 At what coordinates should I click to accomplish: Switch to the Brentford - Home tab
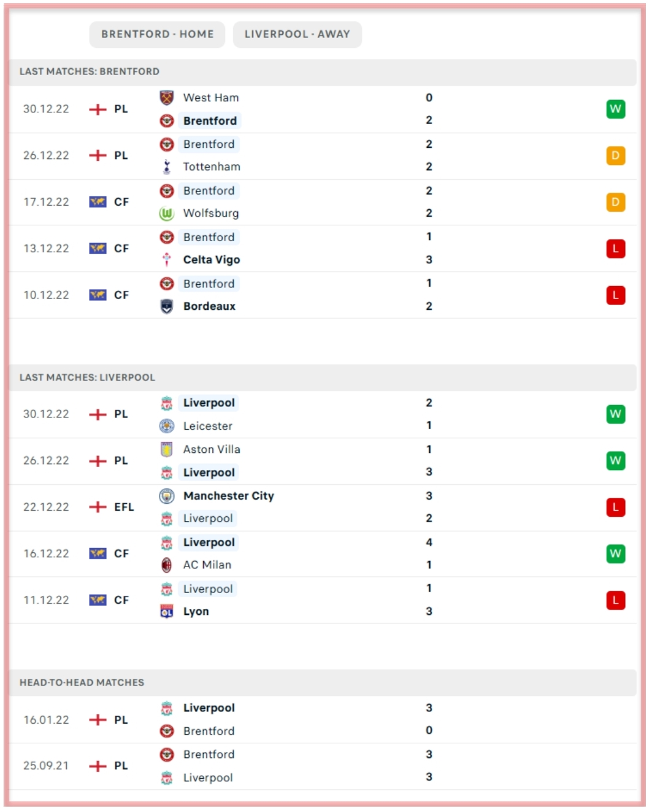[x=157, y=34]
